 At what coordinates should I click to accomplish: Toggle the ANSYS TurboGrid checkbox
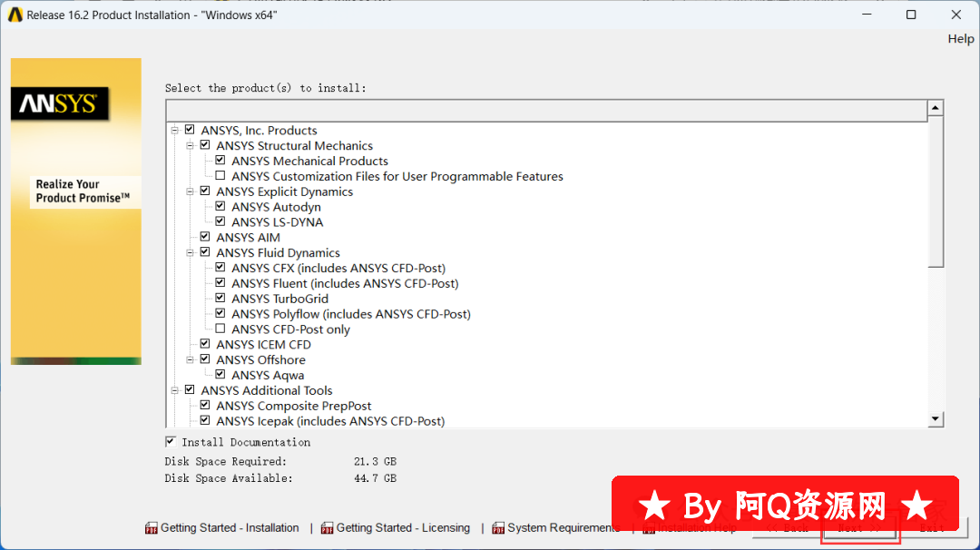click(x=220, y=298)
